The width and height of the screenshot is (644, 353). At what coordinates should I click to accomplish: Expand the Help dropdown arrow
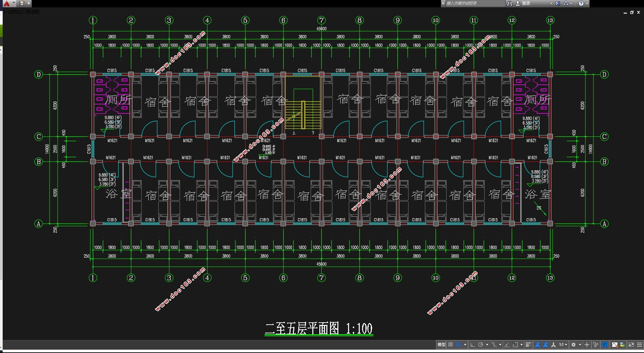587,3
